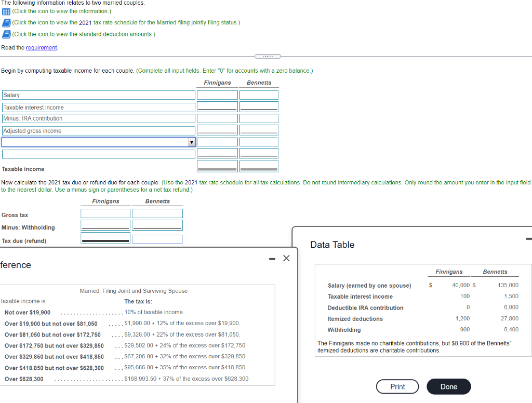The image size is (532, 403).
Task: Click the Bennetts itemized deductions value 27,800
Action: [x=510, y=318]
